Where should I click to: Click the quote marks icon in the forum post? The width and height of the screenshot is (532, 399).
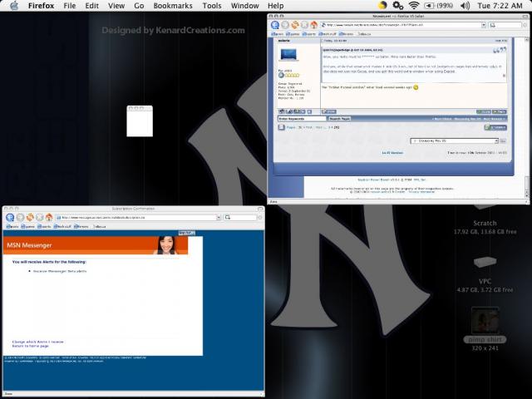click(500, 50)
